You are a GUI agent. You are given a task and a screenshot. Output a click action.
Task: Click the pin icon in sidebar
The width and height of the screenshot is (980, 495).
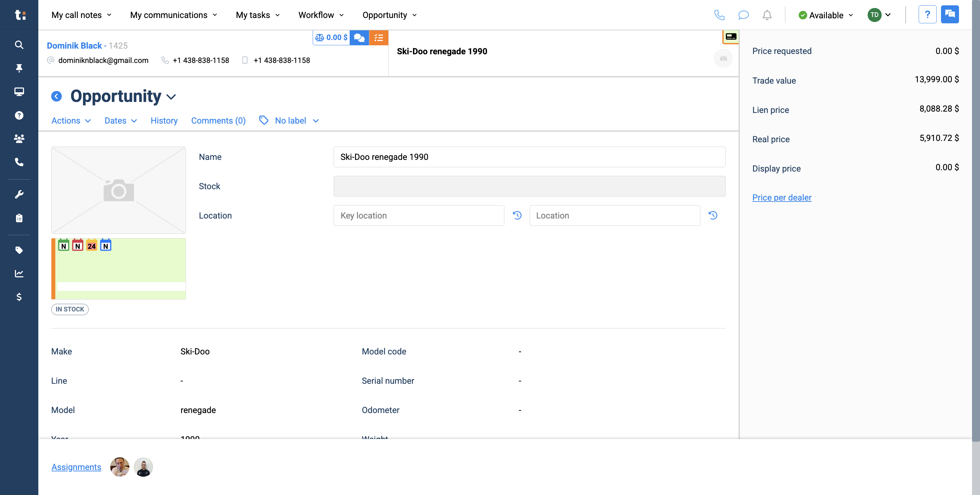click(19, 68)
